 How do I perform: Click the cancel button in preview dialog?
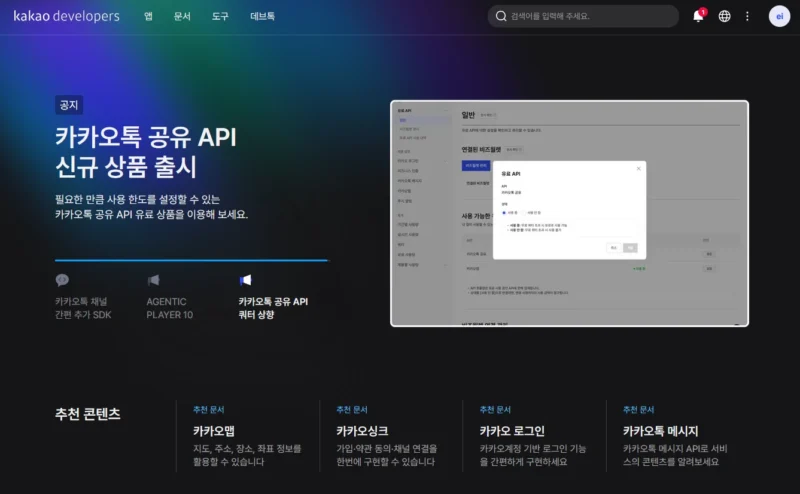[614, 248]
